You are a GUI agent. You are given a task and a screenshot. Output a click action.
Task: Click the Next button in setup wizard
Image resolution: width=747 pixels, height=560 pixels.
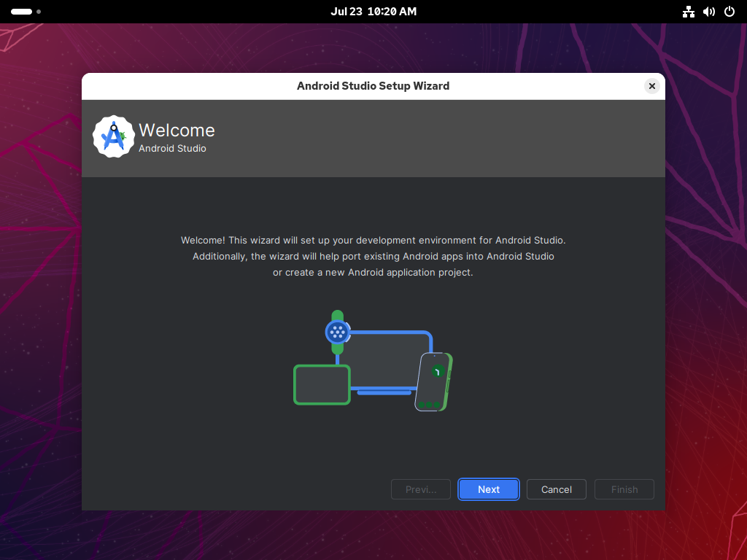pos(488,489)
